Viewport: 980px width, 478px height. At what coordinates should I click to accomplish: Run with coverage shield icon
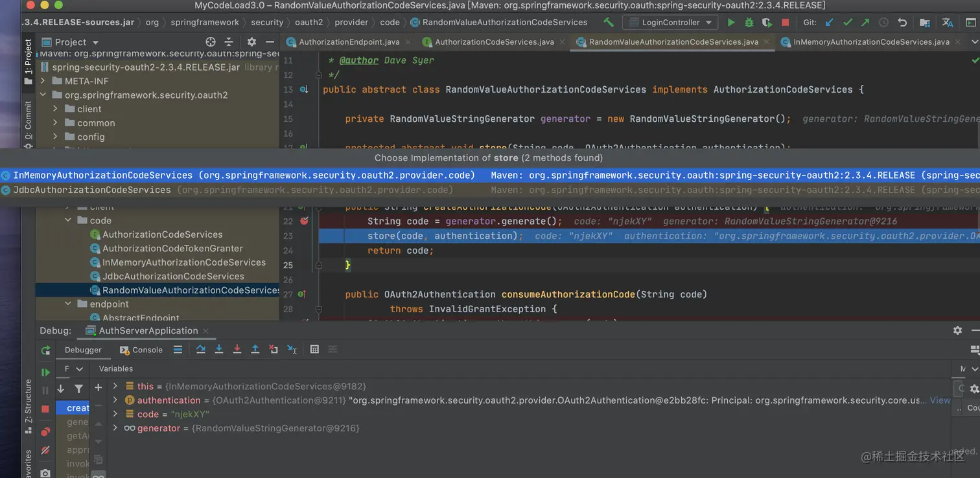click(x=767, y=22)
